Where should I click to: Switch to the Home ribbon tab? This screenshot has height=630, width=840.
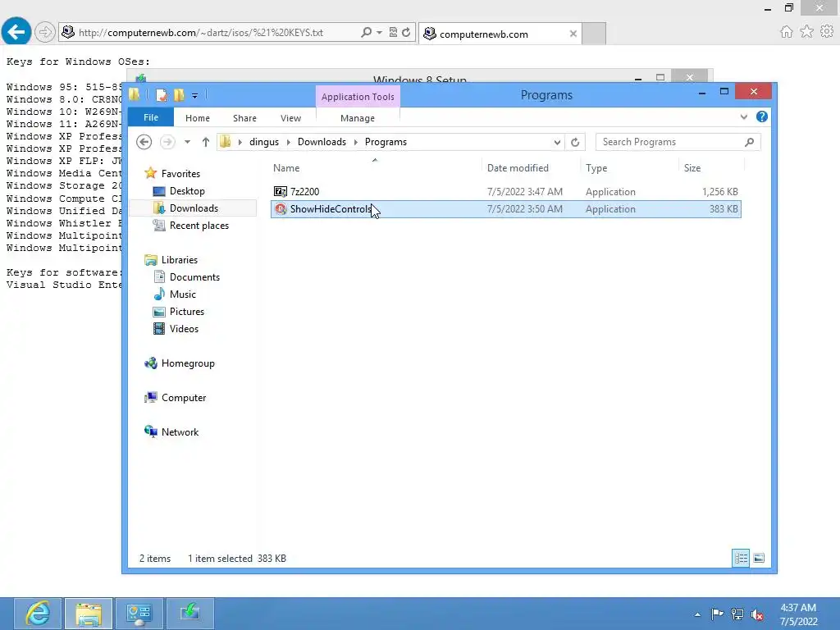197,118
